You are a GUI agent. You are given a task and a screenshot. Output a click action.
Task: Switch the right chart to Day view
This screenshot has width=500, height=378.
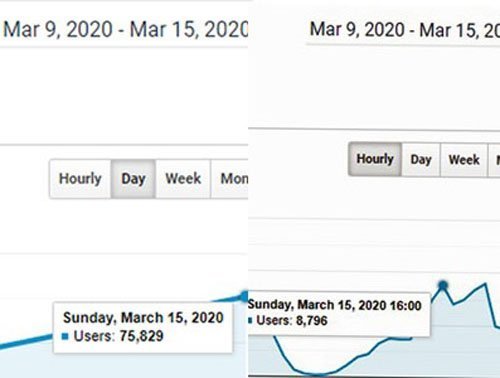pos(421,159)
